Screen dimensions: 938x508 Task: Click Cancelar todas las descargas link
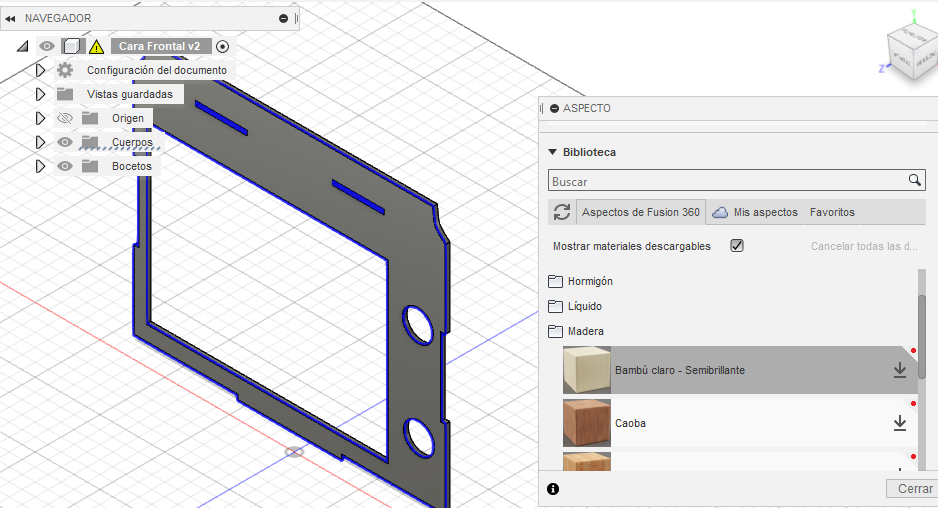864,246
